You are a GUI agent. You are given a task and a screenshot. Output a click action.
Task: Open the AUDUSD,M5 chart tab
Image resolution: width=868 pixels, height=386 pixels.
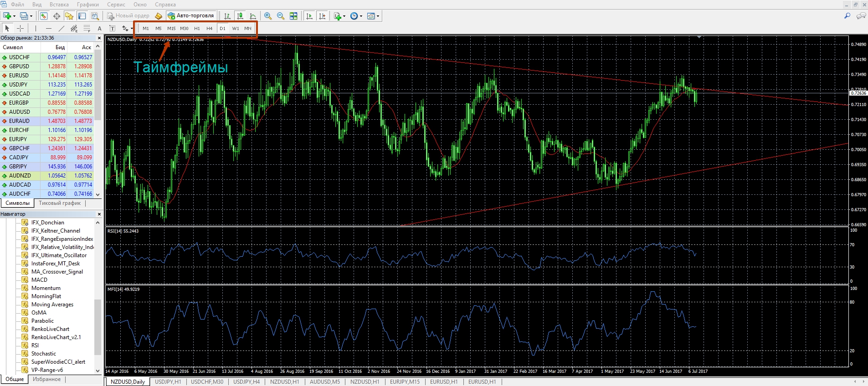coord(325,382)
